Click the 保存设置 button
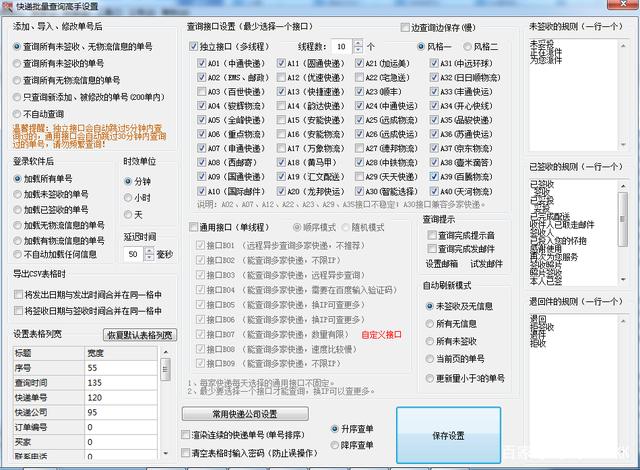640x470 pixels. coord(449,435)
